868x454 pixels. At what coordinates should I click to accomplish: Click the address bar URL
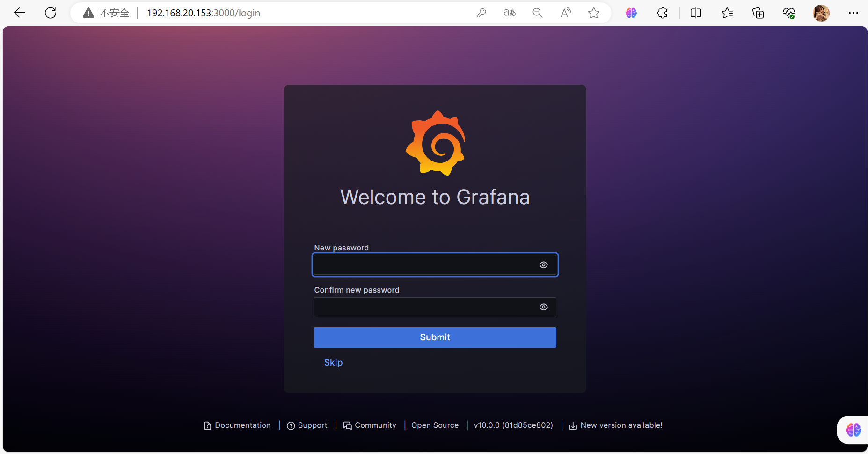pos(204,13)
